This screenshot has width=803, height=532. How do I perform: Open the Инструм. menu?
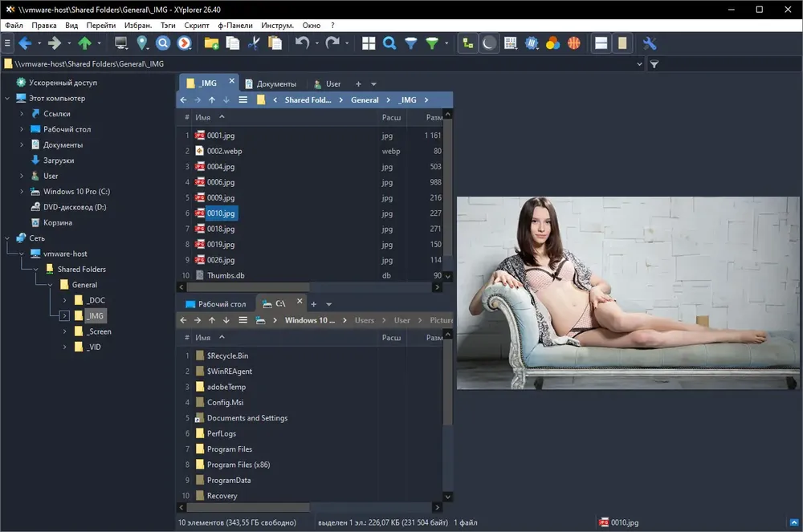(x=277, y=25)
